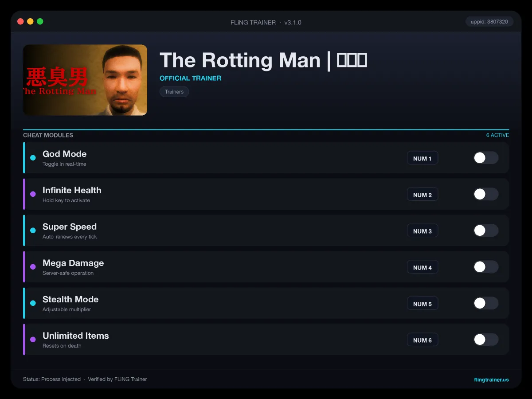Click the purple dot beside Unlimited Items
This screenshot has height=399, width=532.
click(x=33, y=340)
